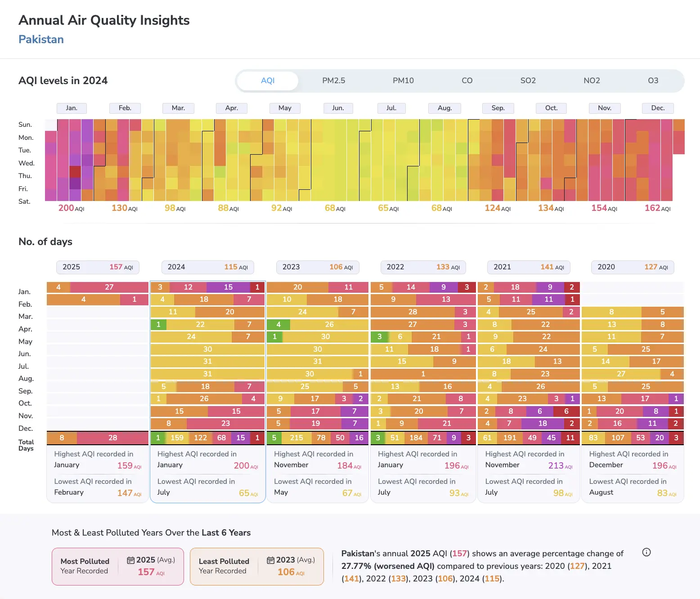Click the purple 18 segment in 2021 December row

tap(543, 424)
